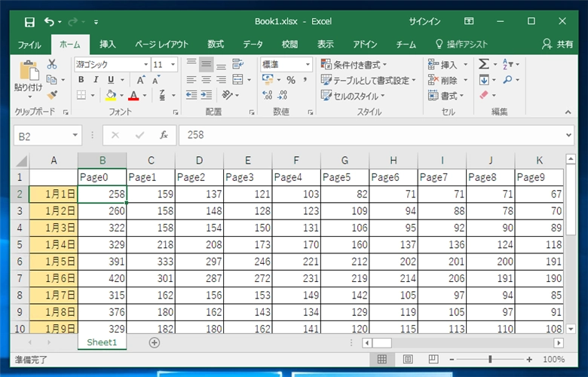Open 操作アシスト search box
This screenshot has width=588, height=377.
(461, 44)
